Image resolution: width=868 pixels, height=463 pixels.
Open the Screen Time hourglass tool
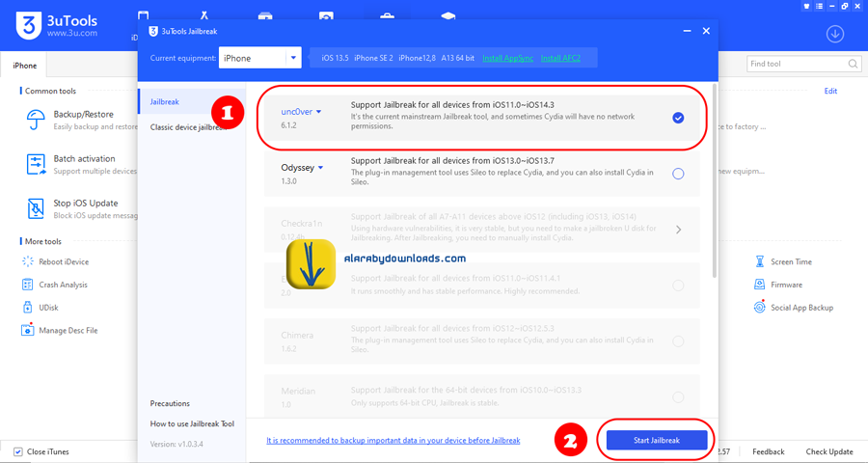(760, 261)
